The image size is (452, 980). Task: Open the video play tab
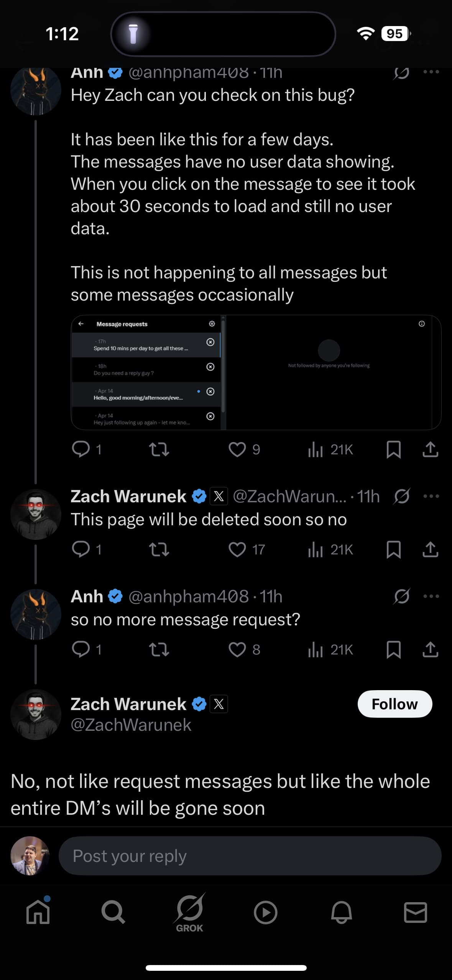(x=265, y=912)
